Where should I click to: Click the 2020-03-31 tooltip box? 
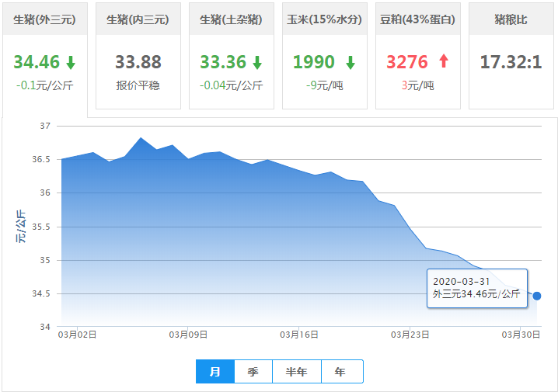coord(477,288)
